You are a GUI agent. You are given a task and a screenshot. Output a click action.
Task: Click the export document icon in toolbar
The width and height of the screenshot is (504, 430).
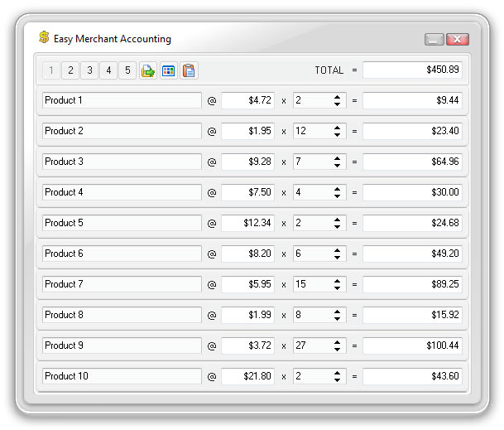click(148, 70)
